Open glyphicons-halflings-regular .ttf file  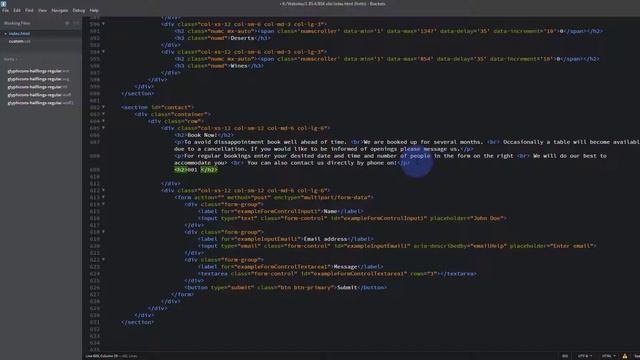click(x=38, y=87)
